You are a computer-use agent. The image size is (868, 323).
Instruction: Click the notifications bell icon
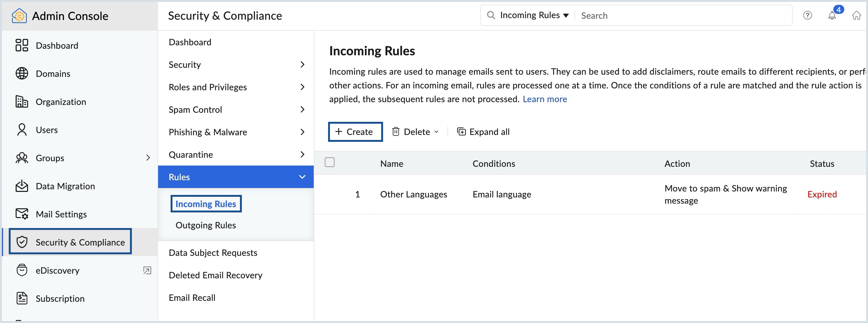832,16
